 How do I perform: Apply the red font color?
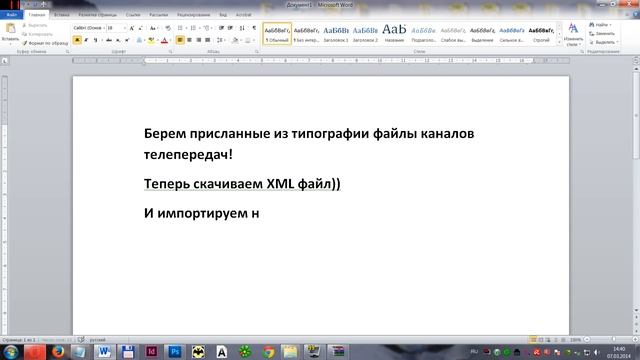coord(164,40)
